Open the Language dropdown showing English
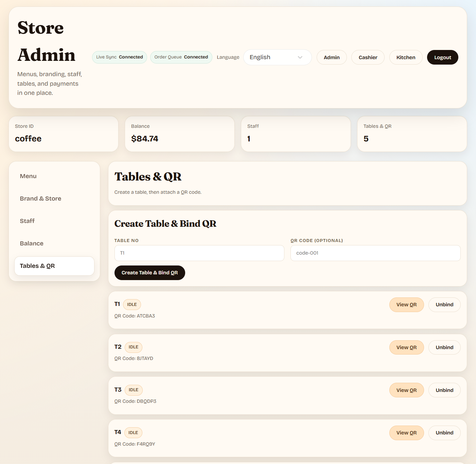 pos(278,57)
